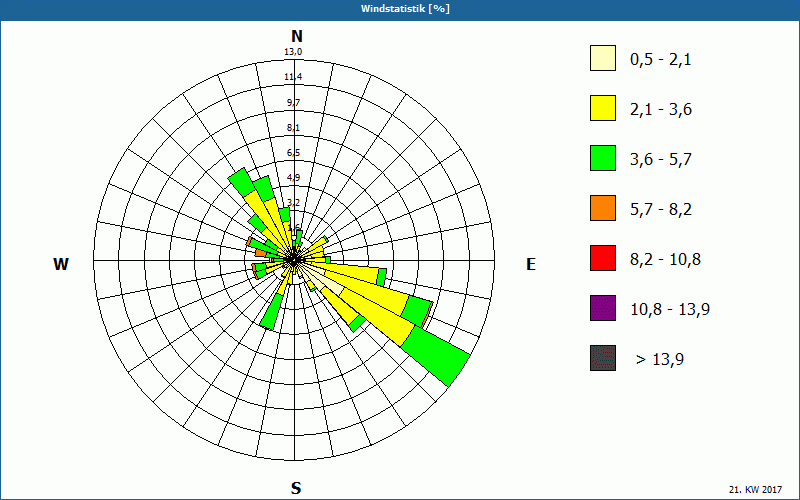Click the 6,5 axis value
This screenshot has height=500, width=800.
293,153
